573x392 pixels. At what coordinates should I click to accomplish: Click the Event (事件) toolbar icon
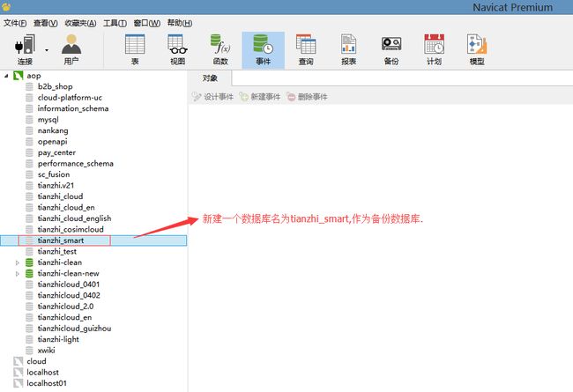pyautogui.click(x=263, y=50)
